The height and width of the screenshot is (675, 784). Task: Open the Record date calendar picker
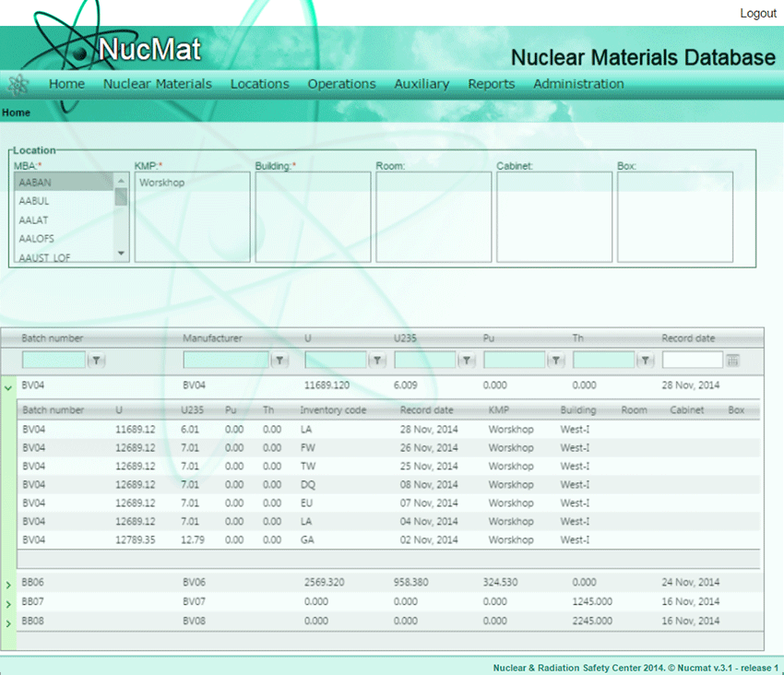point(733,361)
